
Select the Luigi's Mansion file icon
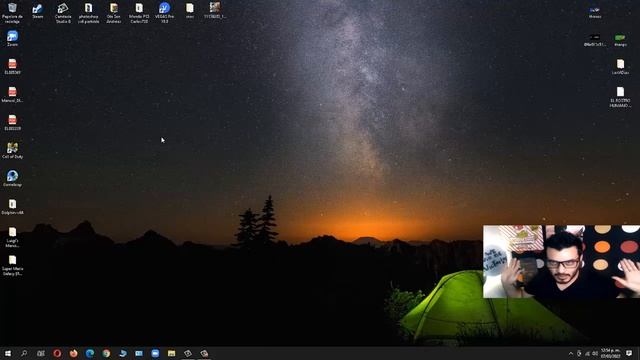coord(12,237)
